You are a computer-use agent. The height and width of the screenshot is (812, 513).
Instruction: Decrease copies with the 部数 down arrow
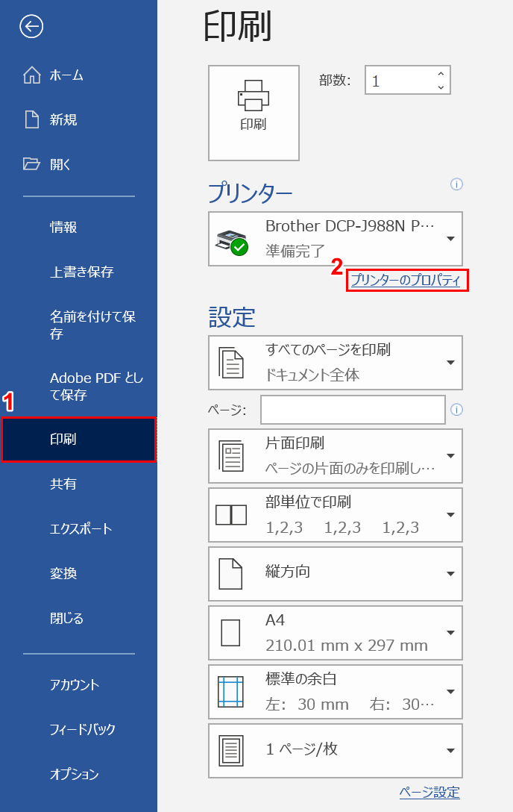click(x=441, y=87)
